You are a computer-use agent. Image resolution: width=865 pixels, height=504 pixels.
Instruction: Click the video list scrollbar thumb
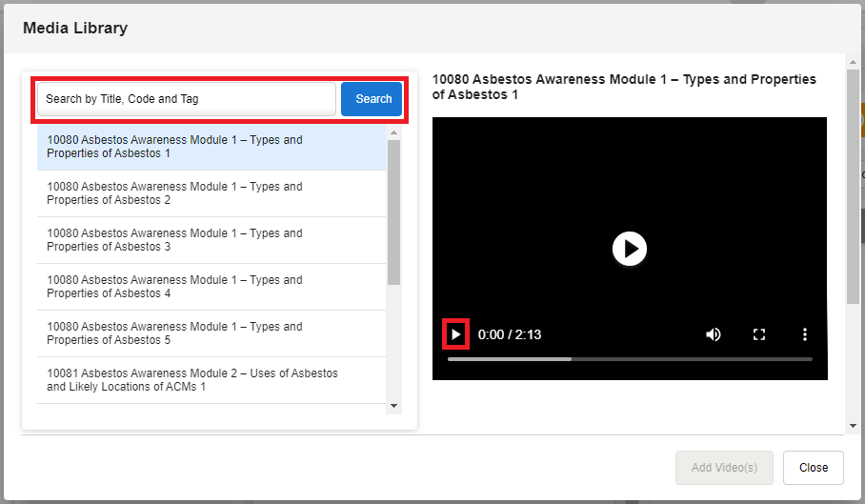pos(393,212)
